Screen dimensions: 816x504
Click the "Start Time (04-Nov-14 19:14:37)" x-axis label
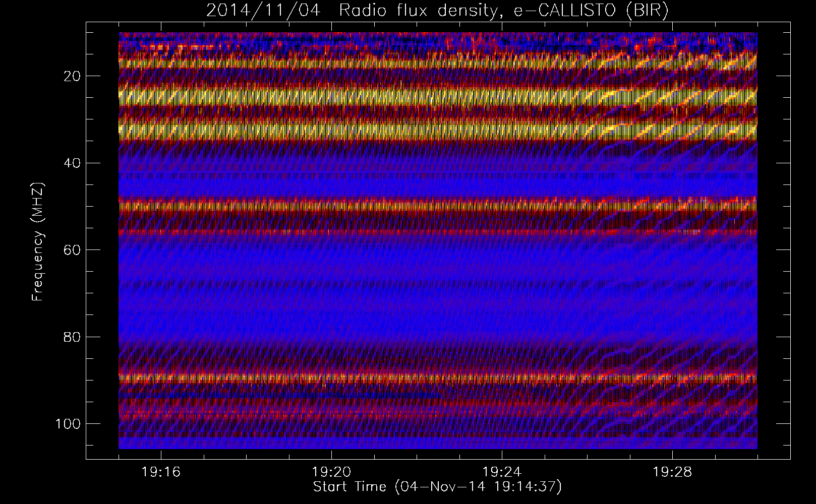coord(437,487)
